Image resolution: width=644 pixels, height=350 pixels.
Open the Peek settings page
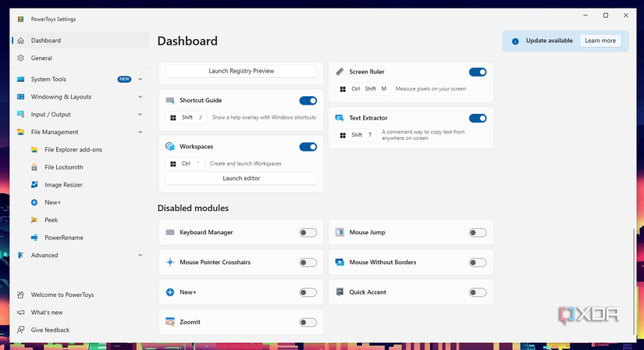80,220
